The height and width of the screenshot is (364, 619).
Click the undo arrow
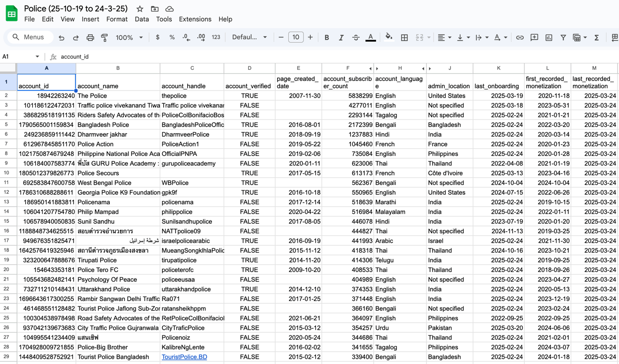62,37
